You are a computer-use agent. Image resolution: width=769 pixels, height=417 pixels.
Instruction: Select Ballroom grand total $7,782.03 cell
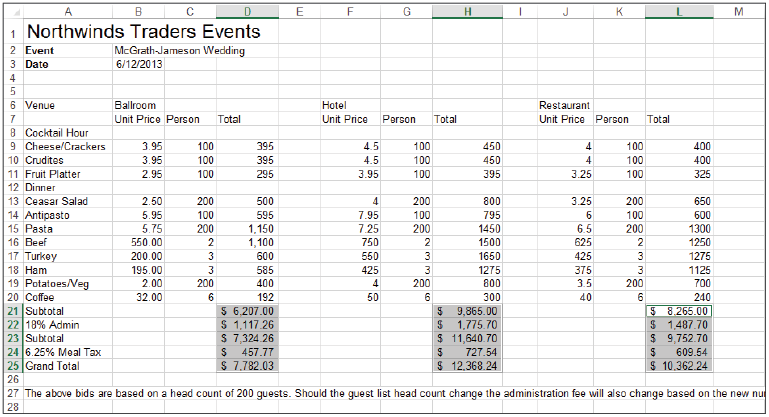[248, 368]
